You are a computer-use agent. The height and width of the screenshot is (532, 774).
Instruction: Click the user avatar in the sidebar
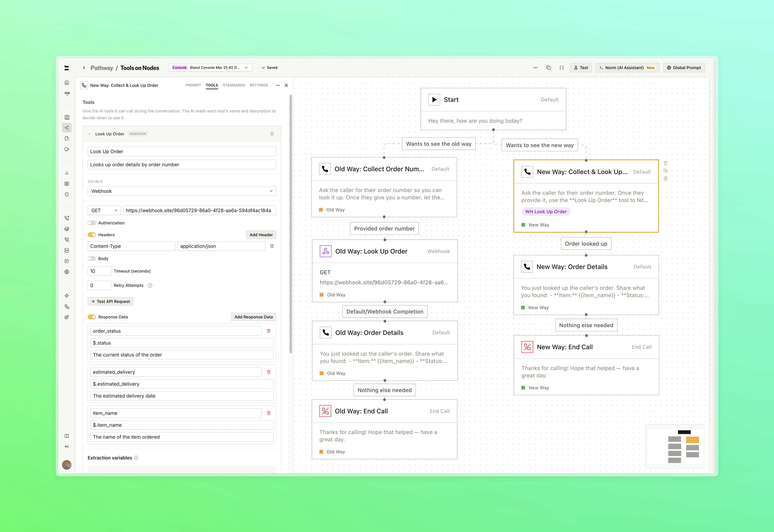[x=67, y=465]
